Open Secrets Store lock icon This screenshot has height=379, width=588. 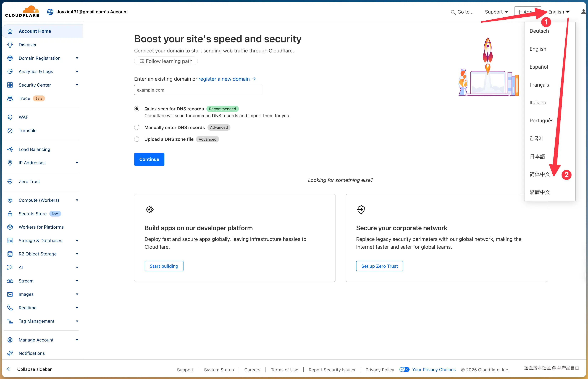[x=10, y=214]
